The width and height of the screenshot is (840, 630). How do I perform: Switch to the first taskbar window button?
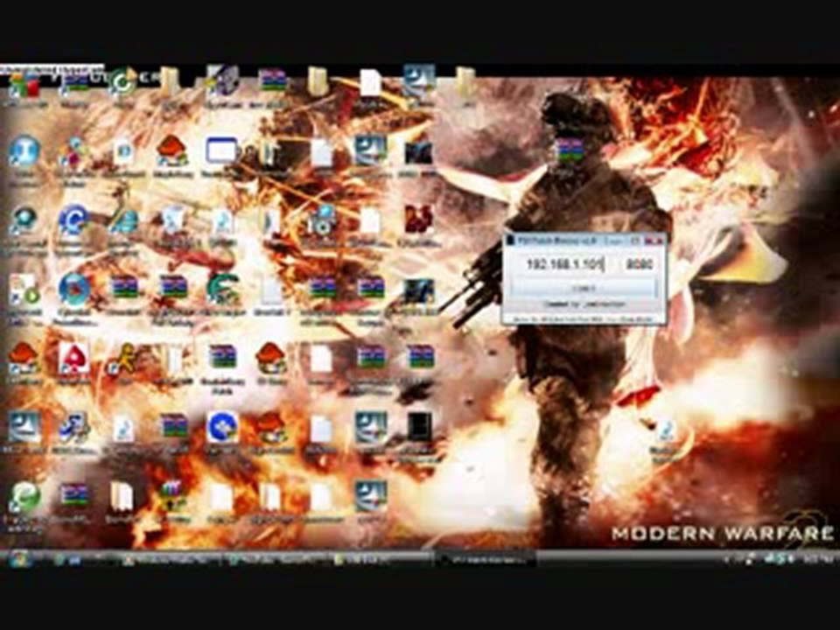click(x=169, y=560)
